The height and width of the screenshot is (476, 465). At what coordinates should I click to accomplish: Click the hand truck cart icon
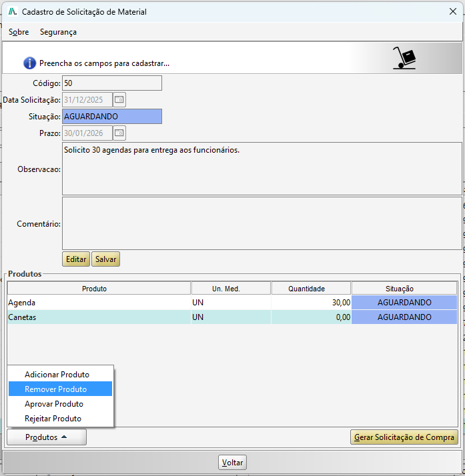click(404, 58)
